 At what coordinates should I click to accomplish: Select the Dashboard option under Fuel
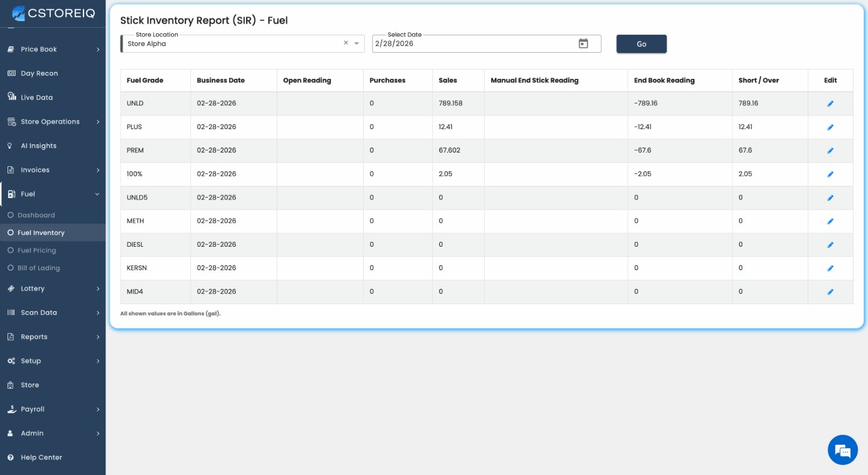[36, 215]
